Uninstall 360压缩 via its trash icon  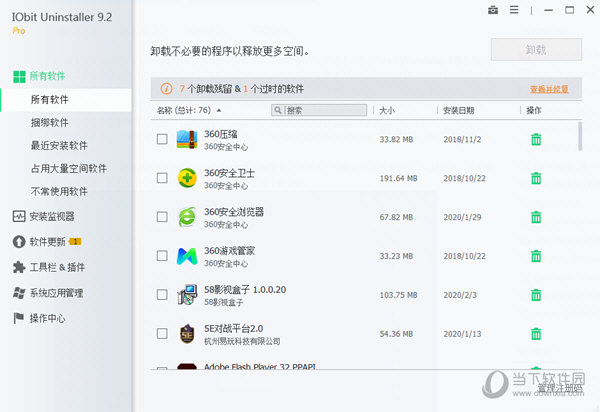[x=536, y=139]
